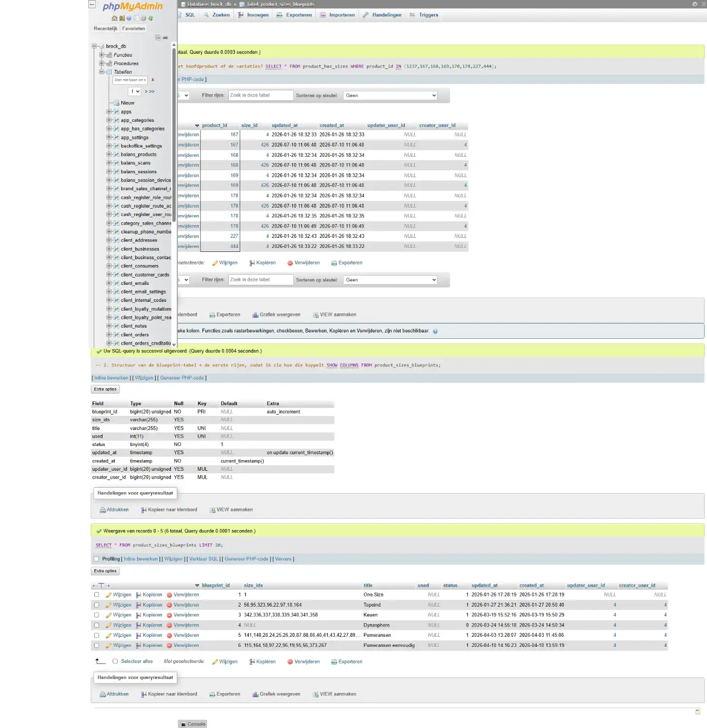707x728 pixels.
Task: Collapse the Tabellen tree node
Action: [x=101, y=72]
